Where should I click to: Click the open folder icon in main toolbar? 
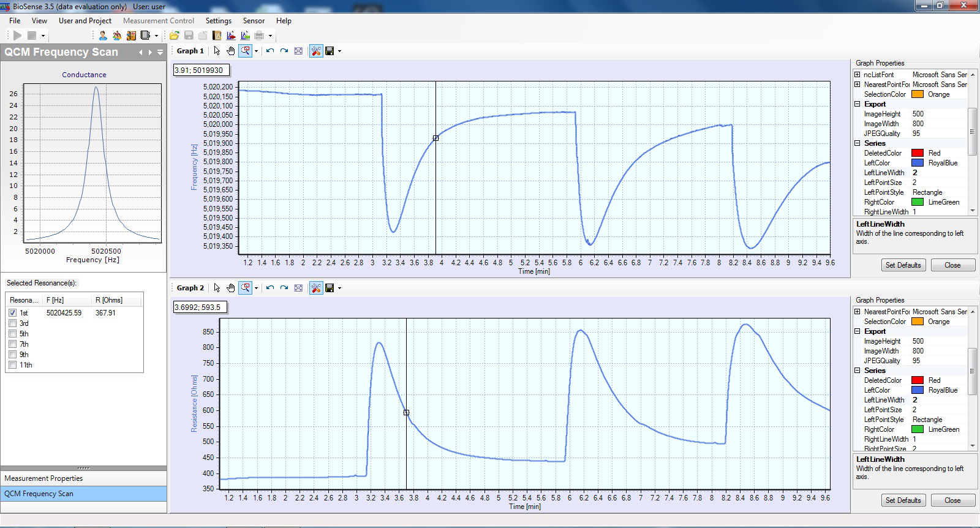[175, 36]
